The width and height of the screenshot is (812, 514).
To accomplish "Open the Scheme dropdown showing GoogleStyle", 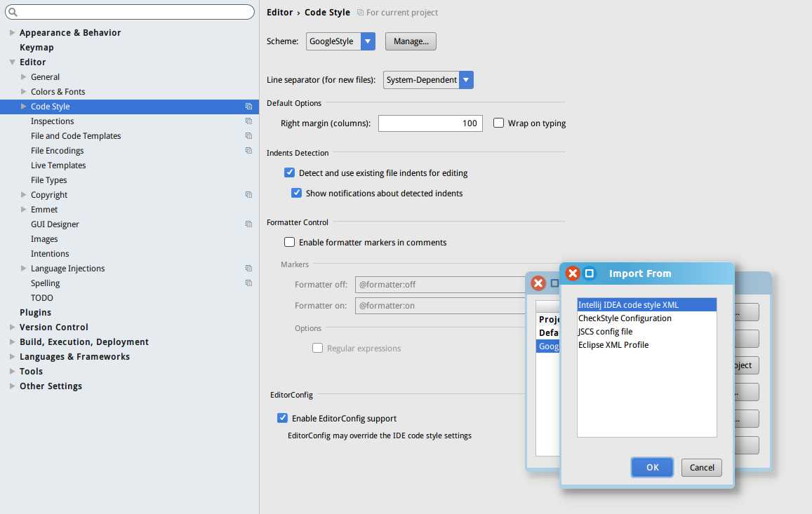I will [x=368, y=41].
